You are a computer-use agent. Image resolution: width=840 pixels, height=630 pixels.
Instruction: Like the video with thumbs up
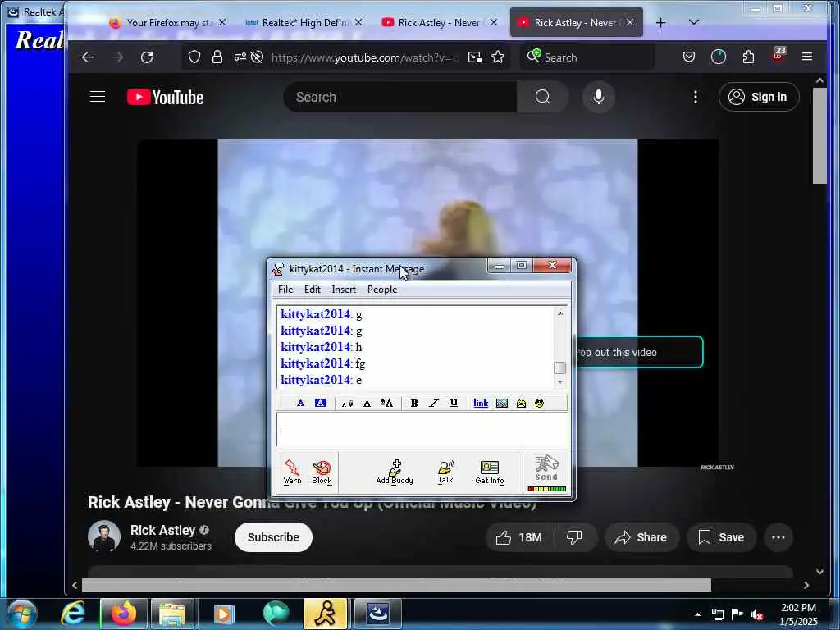click(518, 537)
